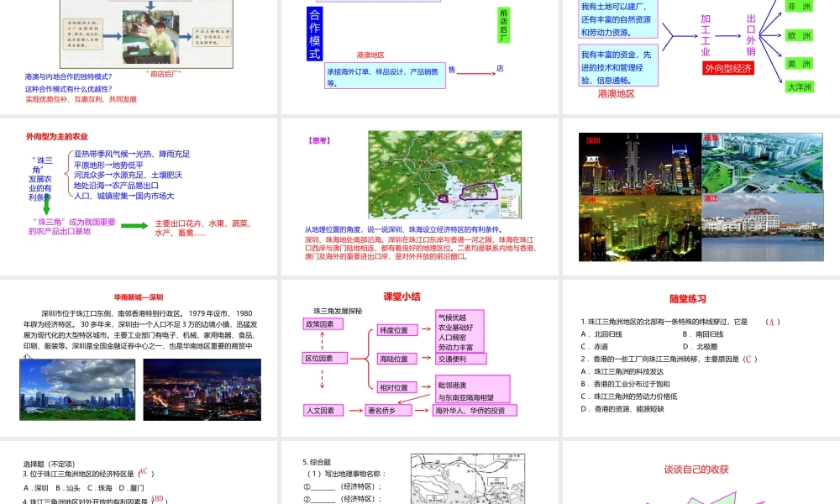
Task: Click the Pearl River Delta terrain map
Action: [444, 175]
